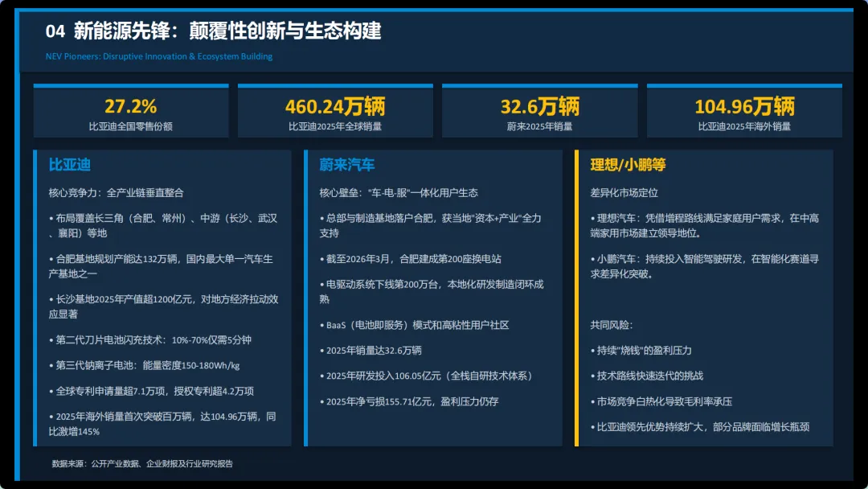868x489 pixels.
Task: Click the bullet '比亚迪领先优势持续扩大'
Action: tap(700, 427)
